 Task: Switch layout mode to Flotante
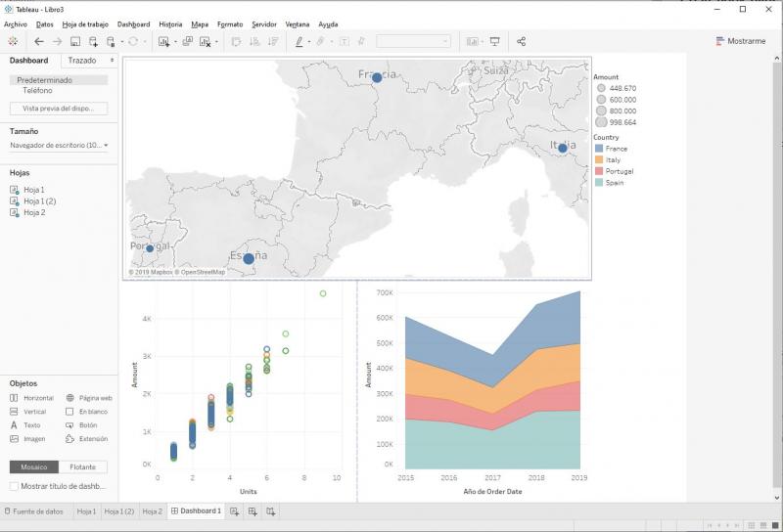click(x=82, y=467)
